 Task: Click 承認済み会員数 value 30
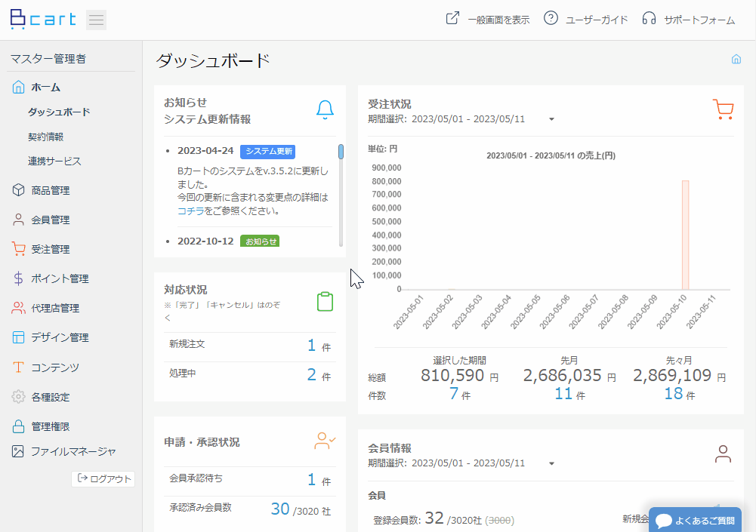pyautogui.click(x=280, y=509)
